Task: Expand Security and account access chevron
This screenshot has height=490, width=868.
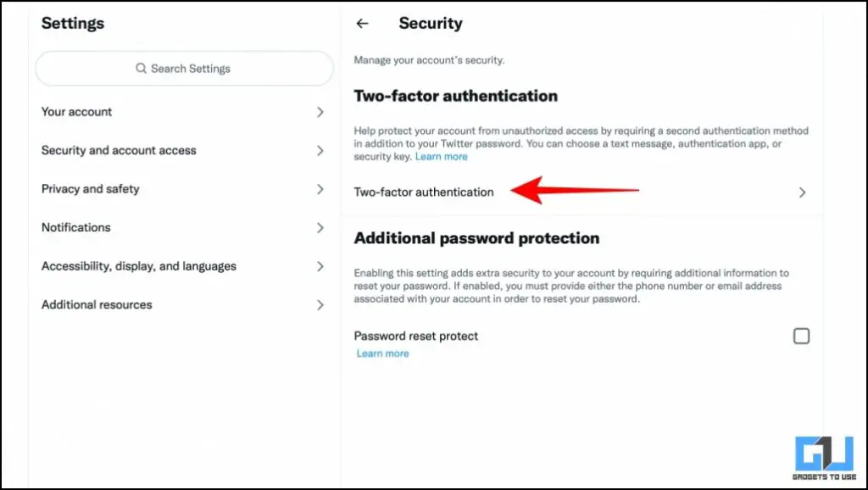Action: 320,151
